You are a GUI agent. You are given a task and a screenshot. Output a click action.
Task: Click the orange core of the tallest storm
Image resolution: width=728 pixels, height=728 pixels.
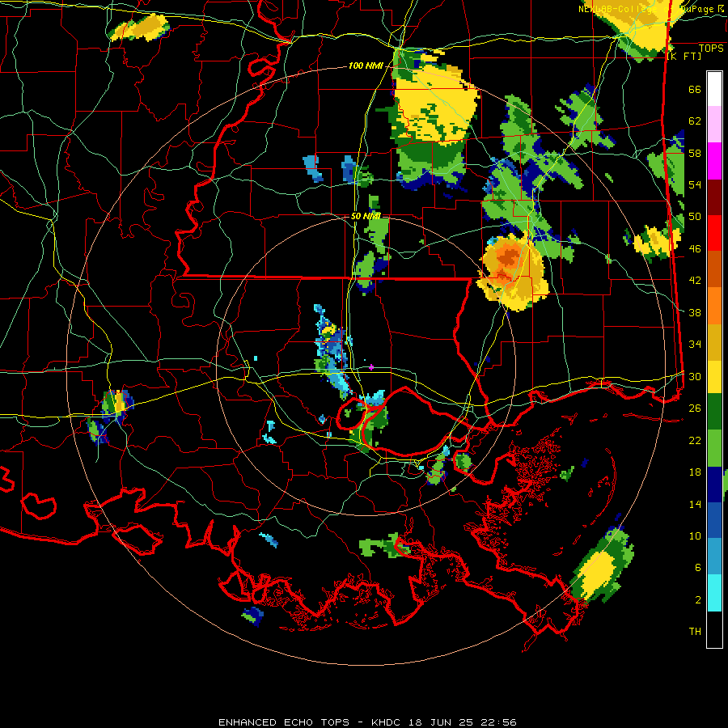(509, 256)
